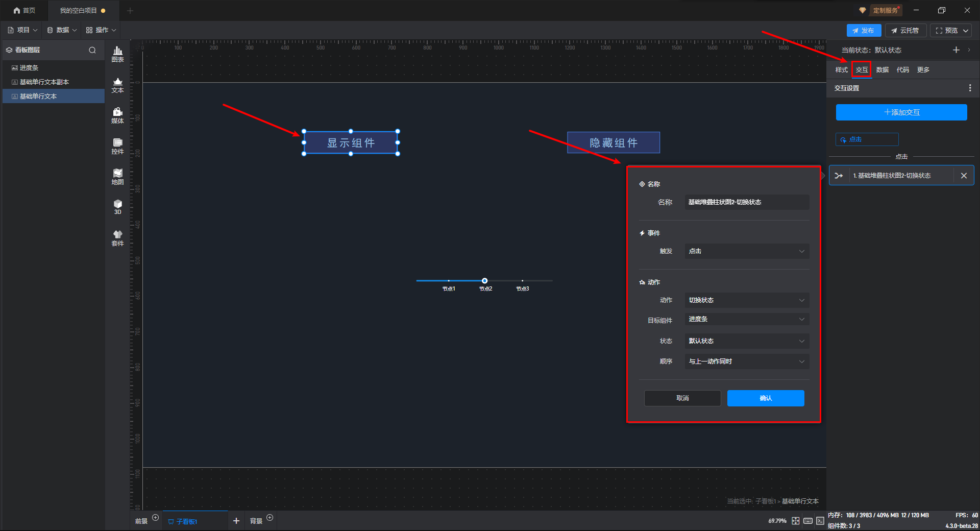Remove the 基础堆叠柱状图2-切换状态 interaction
This screenshot has width=980, height=531.
click(x=964, y=176)
